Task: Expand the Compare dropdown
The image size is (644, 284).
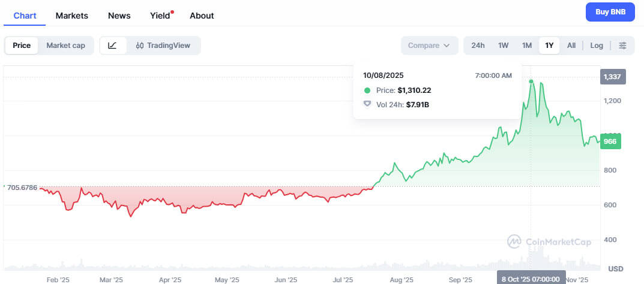Action: (429, 46)
